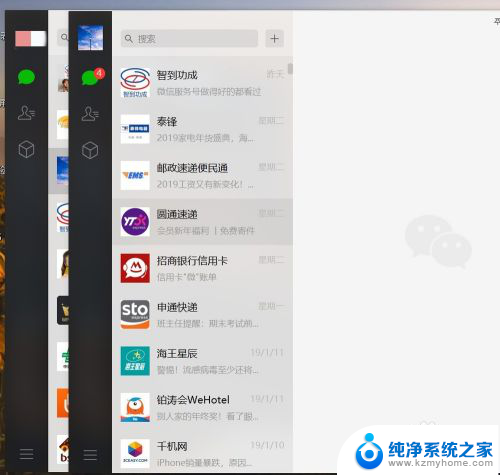
Task: Open the chat with 海王星辰
Action: click(x=203, y=361)
